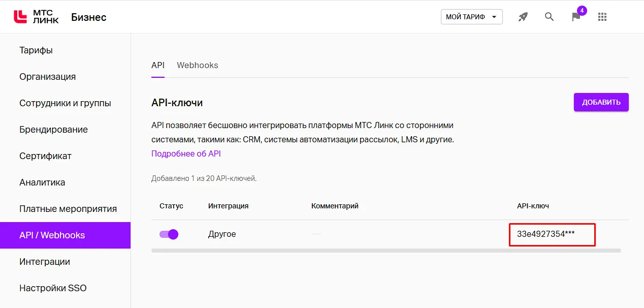Open Тарифы in the sidebar
Viewport: 644px width, 308px height.
pos(36,50)
